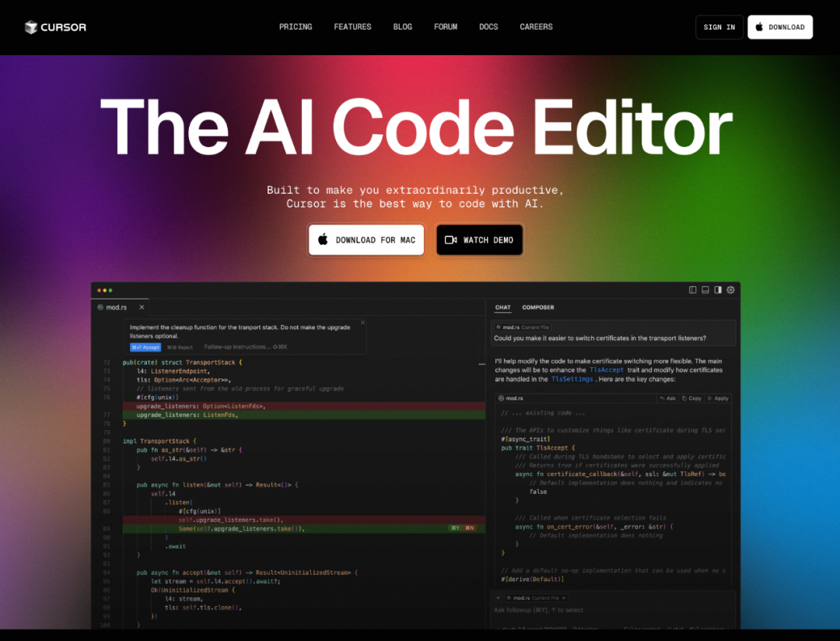Click the 'impl TransportStack {' line
The image size is (840, 641).
(159, 441)
